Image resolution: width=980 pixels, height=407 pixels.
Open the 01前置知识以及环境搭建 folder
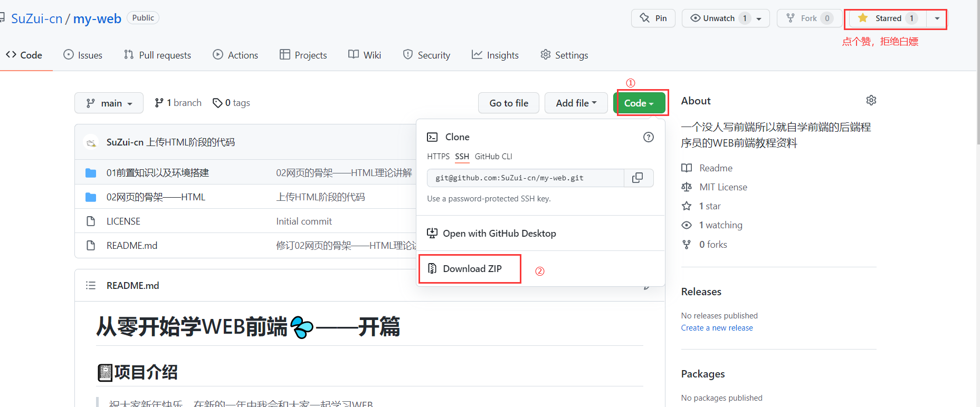click(158, 173)
